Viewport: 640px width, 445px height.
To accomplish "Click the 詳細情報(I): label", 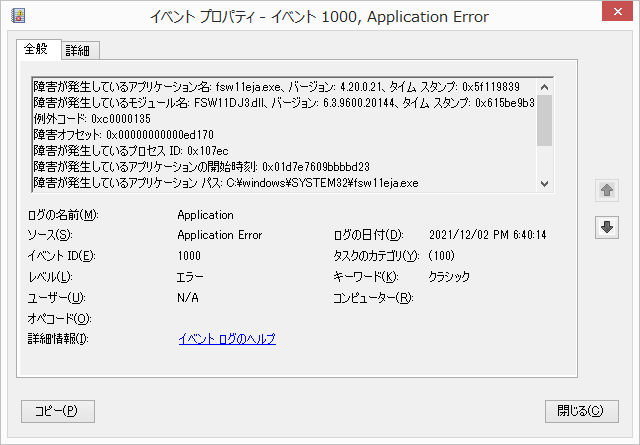I will click(58, 339).
